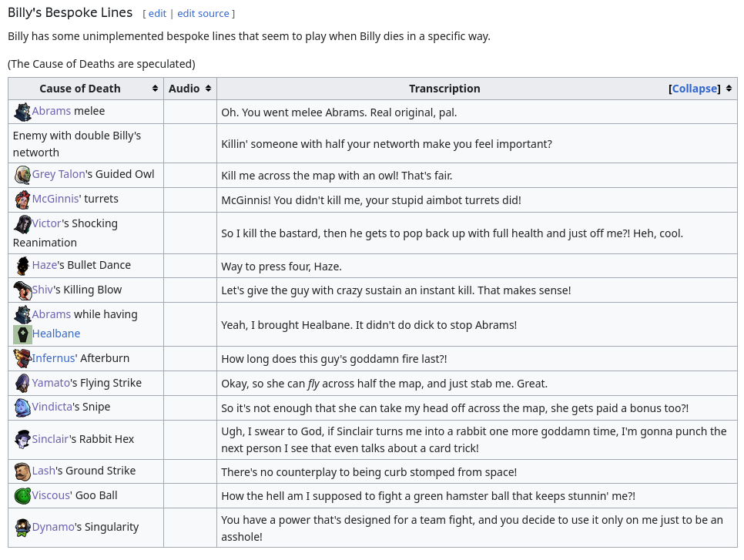Click 'Killin' someone with half your networth' text

point(387,144)
